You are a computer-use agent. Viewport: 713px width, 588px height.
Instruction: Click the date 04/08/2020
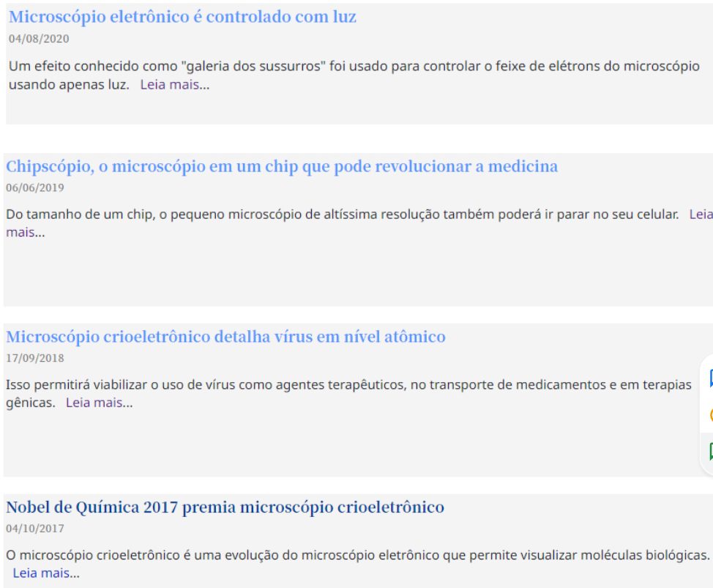pos(39,39)
